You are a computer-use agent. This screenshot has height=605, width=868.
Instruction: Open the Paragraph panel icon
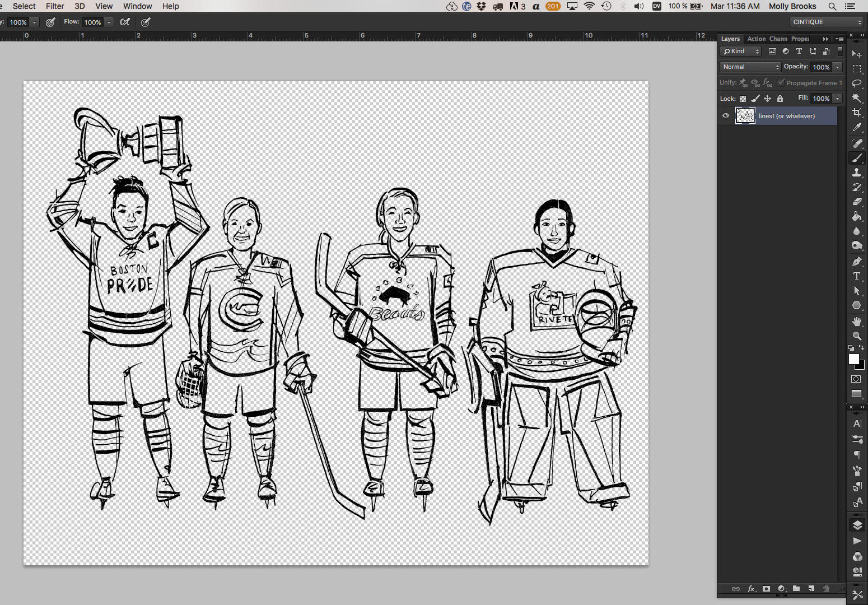tap(857, 455)
